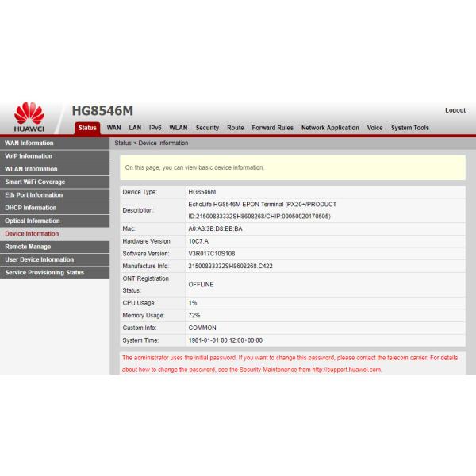The width and height of the screenshot is (476, 476).
Task: Go to the Network Application tab
Action: point(330,128)
